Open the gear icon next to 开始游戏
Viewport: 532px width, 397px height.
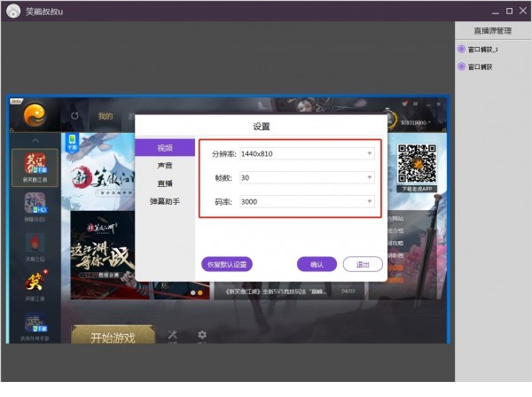point(202,336)
